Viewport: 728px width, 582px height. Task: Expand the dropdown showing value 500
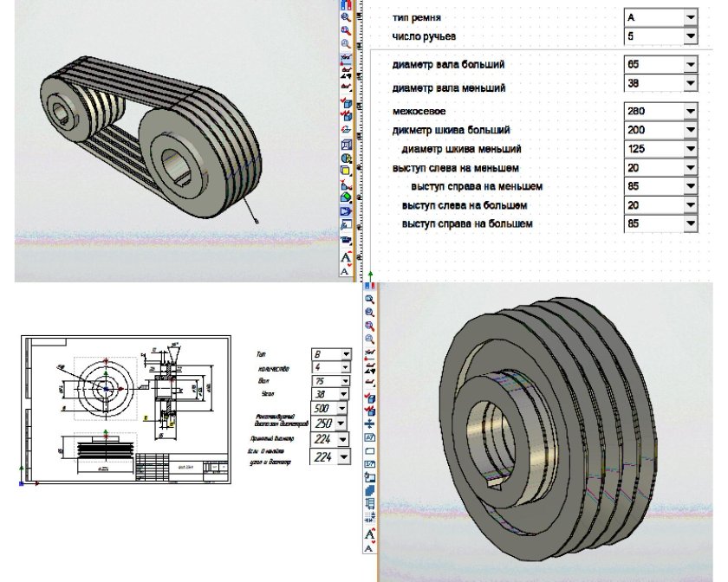pyautogui.click(x=345, y=408)
